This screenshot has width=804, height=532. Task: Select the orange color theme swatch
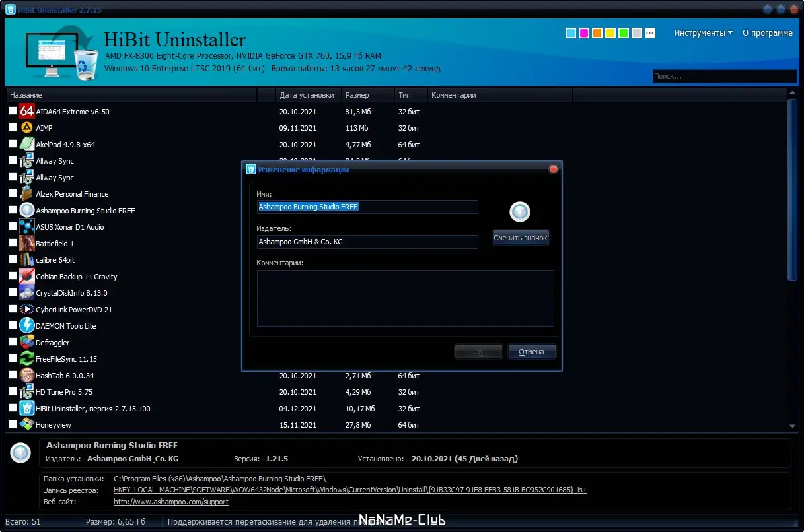(597, 33)
